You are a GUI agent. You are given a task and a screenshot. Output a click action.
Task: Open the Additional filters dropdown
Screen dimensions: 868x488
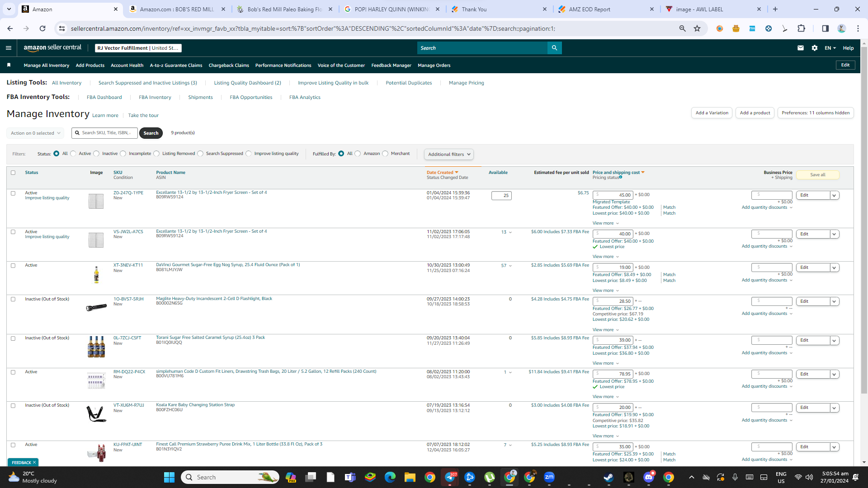tap(449, 155)
